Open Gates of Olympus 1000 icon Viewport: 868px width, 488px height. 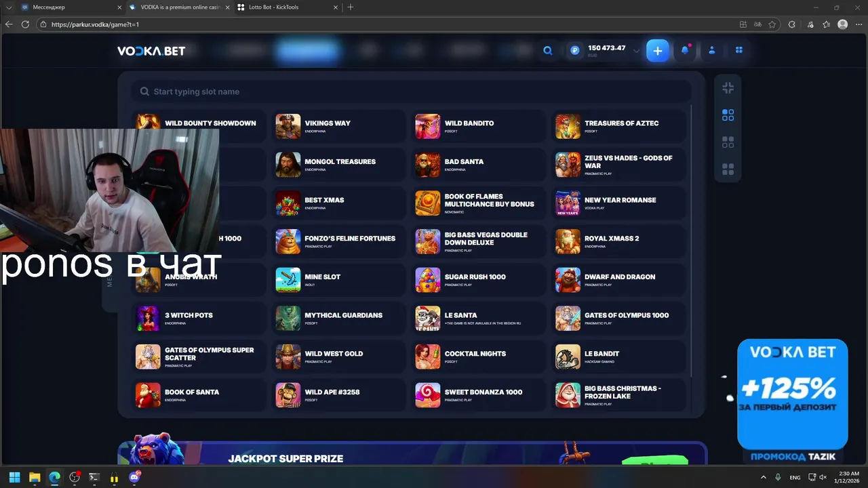coord(568,319)
